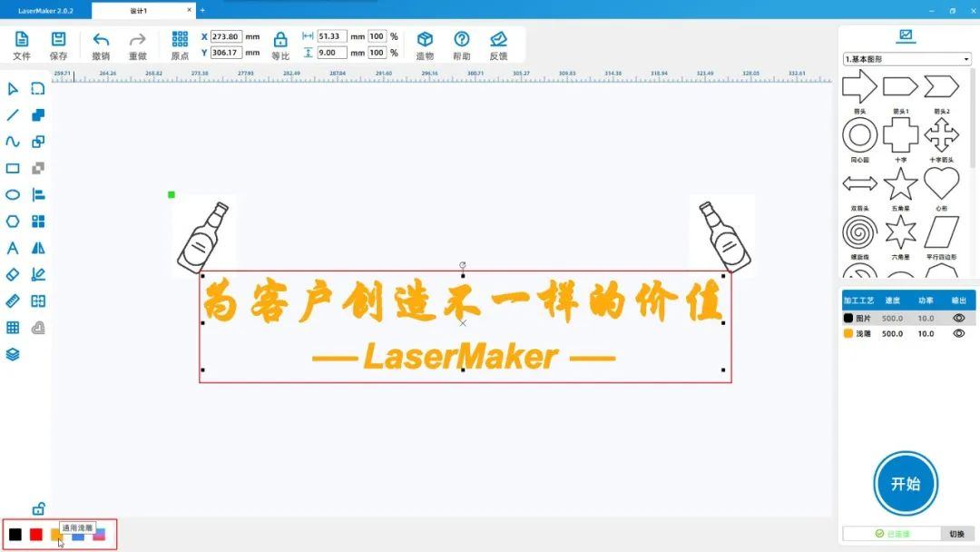Click the X coordinate input field
This screenshot has height=552, width=980.
tap(226, 37)
